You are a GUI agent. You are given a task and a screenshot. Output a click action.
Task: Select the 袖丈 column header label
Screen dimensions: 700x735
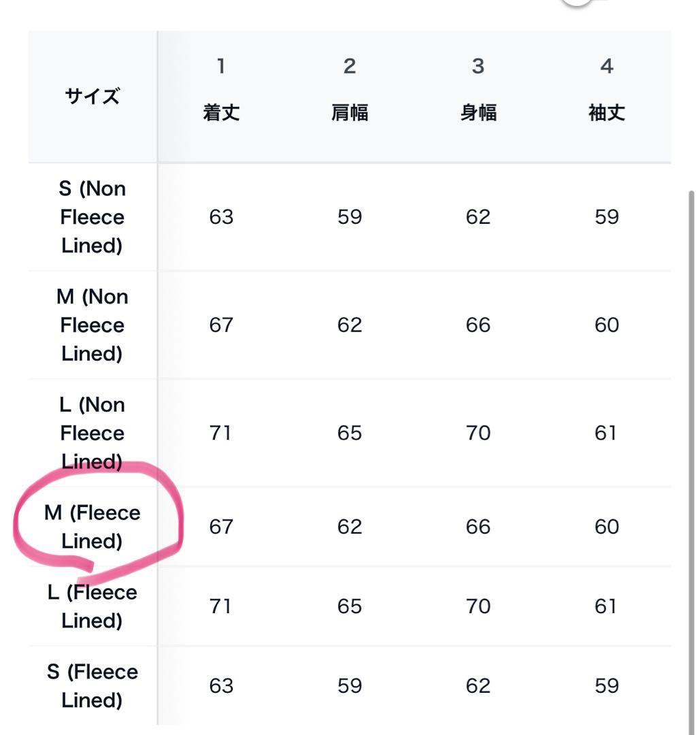click(x=607, y=113)
